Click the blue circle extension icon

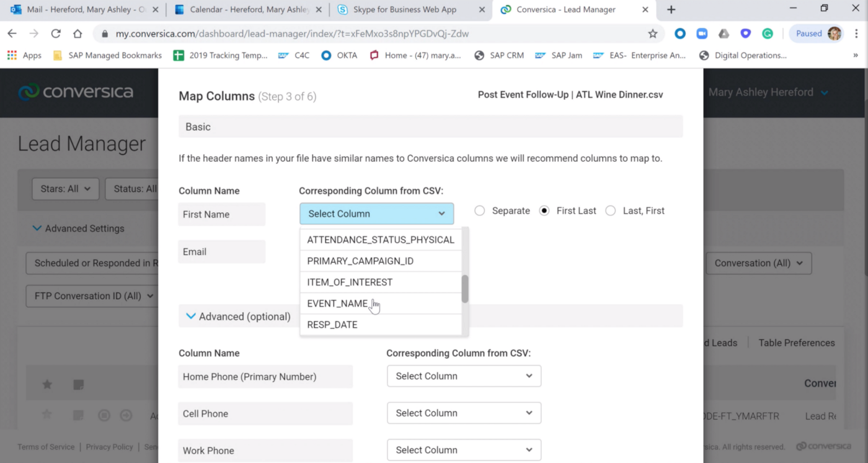coord(680,34)
